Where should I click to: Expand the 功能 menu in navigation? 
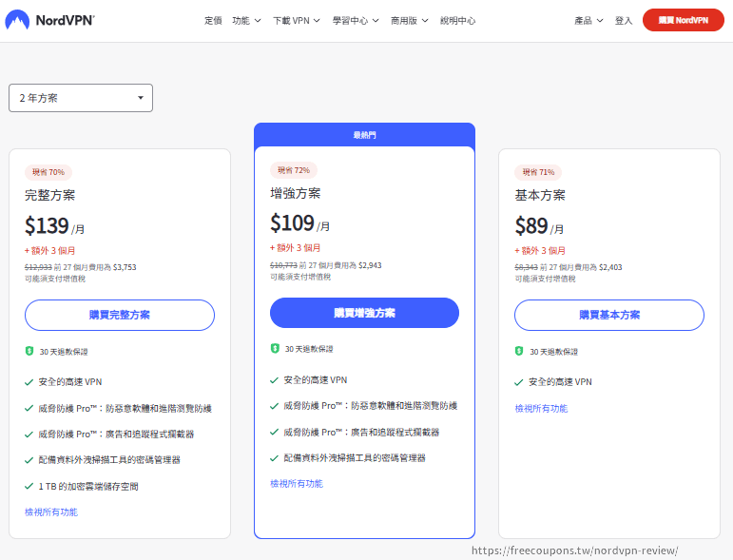(x=246, y=21)
